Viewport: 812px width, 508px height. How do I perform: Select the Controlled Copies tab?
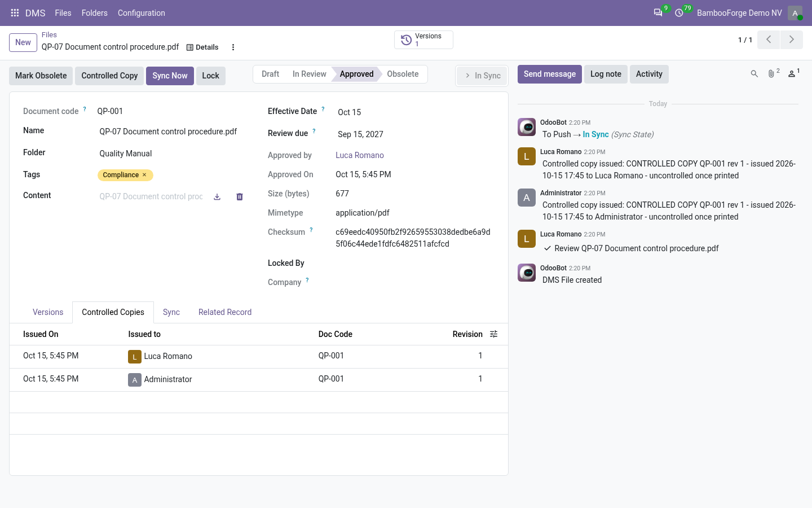(x=113, y=312)
